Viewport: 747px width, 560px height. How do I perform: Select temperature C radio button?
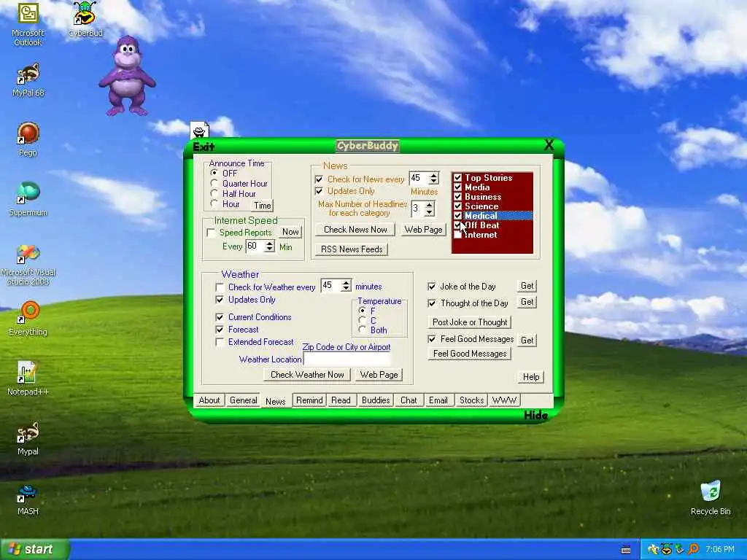coord(363,321)
